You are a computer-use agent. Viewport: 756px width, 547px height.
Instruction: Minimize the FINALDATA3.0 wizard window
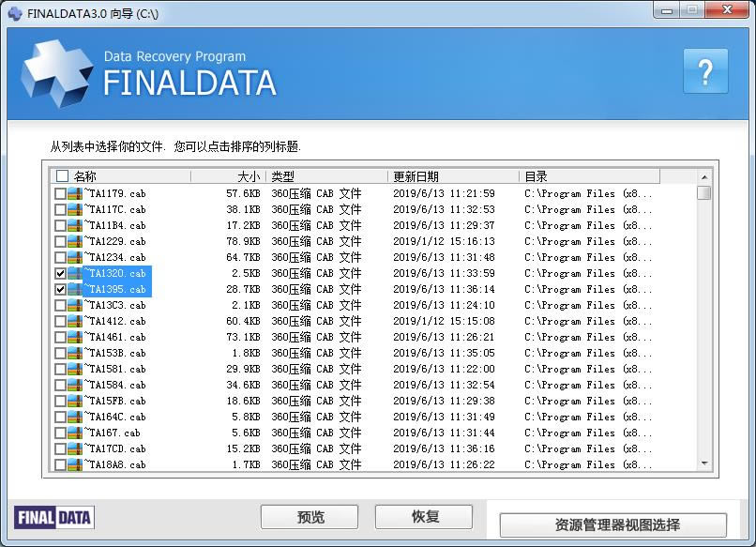tap(667, 10)
